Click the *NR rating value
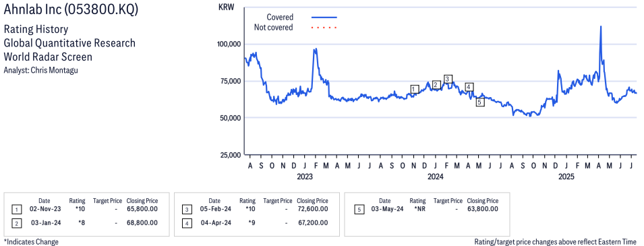644x246 pixels. 420,209
